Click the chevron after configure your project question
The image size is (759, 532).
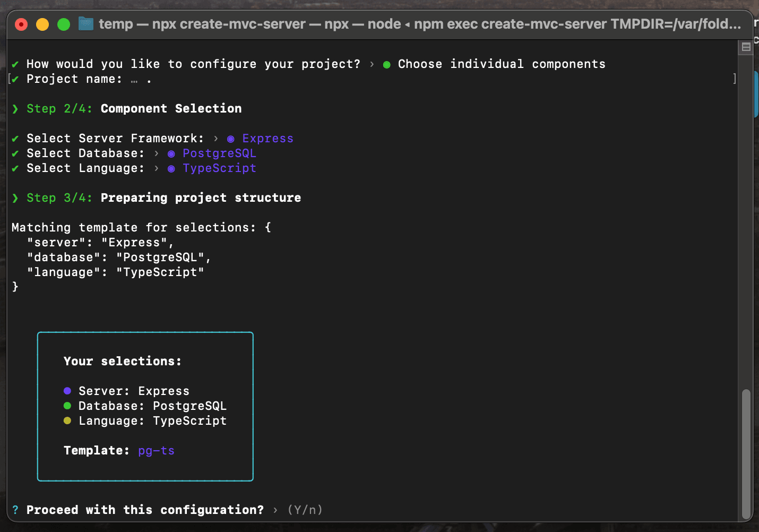[372, 64]
